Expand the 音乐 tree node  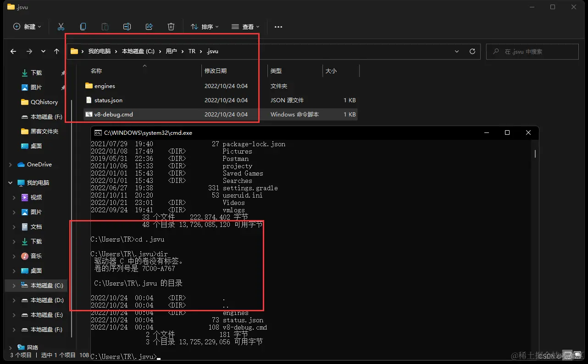pos(14,256)
